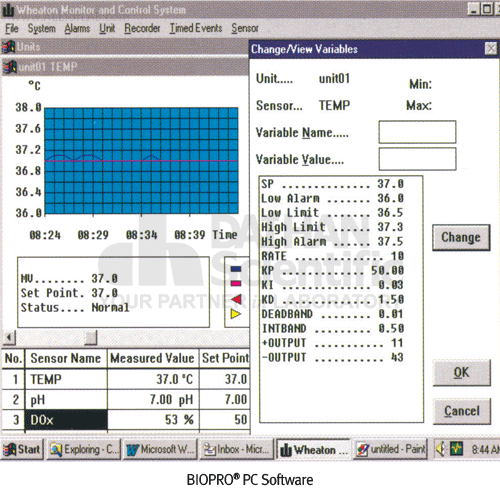The width and height of the screenshot is (500, 500).
Task: Click the horizontal scrollbar thumb
Action: (90, 338)
